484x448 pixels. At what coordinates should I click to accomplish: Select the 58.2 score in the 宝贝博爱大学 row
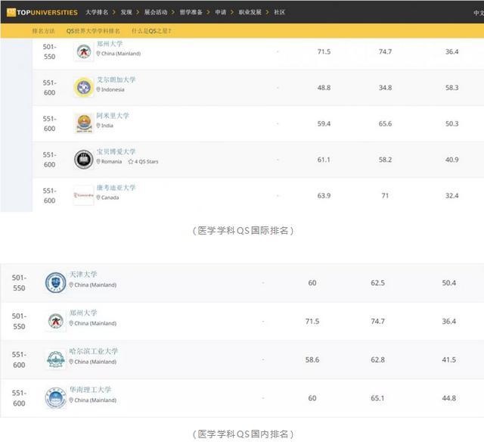[385, 160]
